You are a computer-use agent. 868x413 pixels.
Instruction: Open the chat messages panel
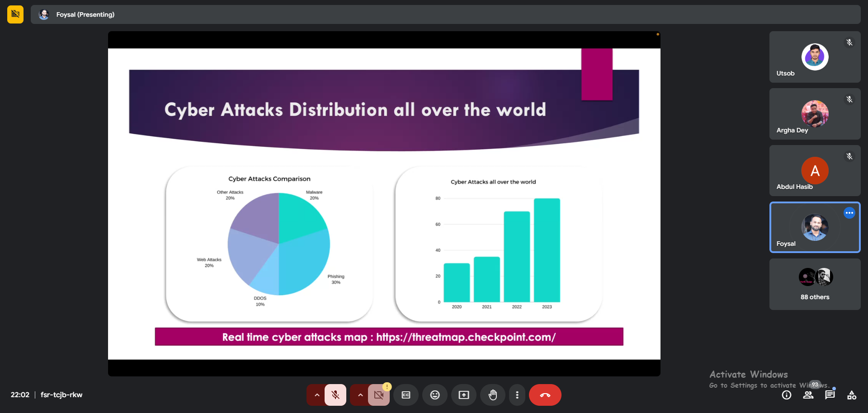click(x=830, y=395)
